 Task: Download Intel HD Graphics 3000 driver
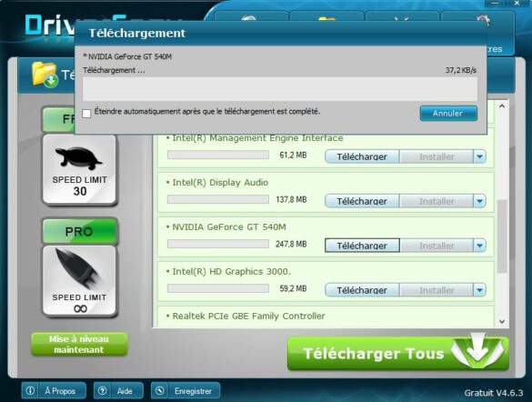pos(362,290)
